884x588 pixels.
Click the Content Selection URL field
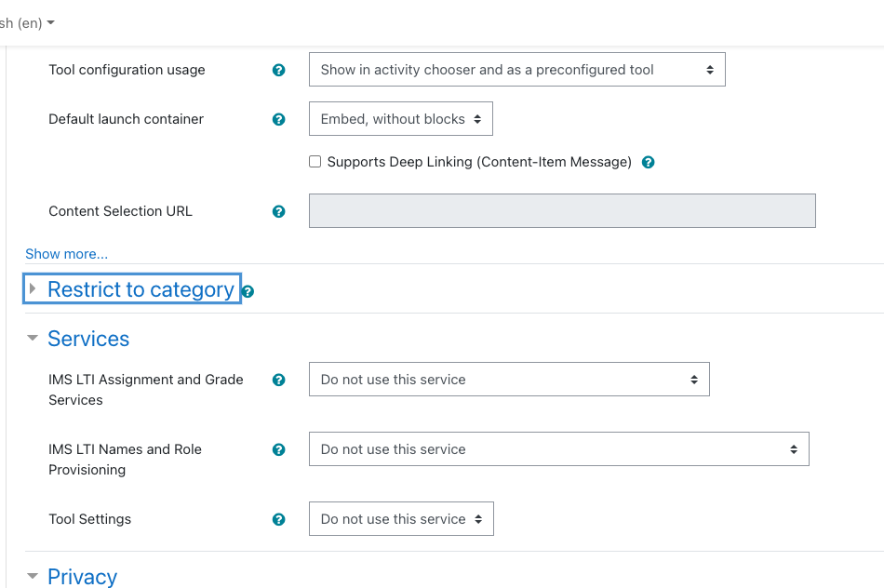tap(562, 211)
